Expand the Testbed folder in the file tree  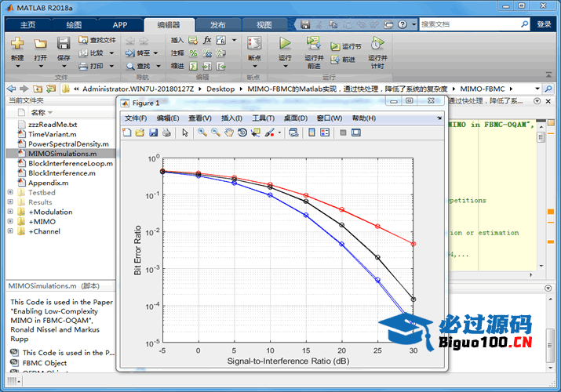(9, 193)
